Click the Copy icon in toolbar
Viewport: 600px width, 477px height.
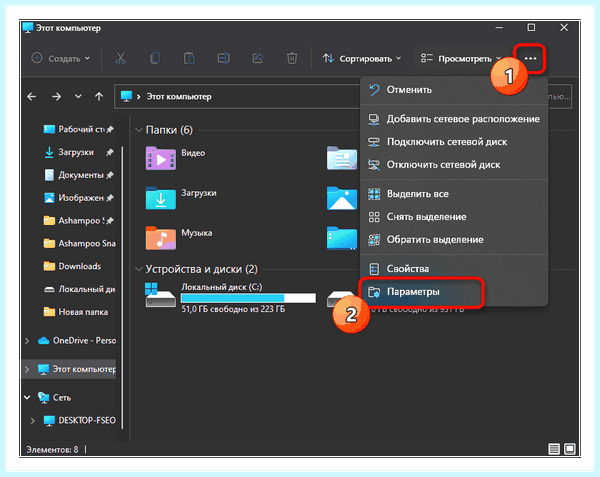[155, 58]
